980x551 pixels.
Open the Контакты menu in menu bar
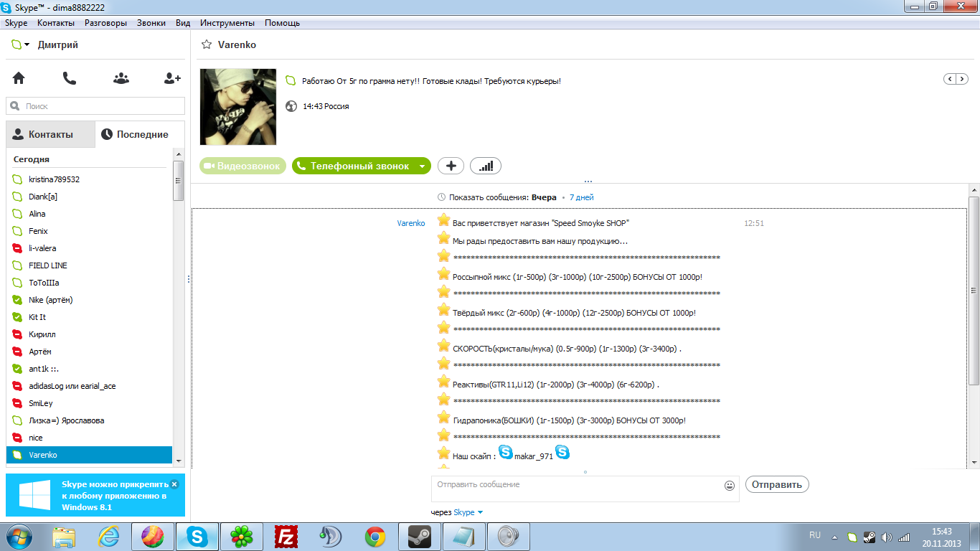pyautogui.click(x=56, y=23)
